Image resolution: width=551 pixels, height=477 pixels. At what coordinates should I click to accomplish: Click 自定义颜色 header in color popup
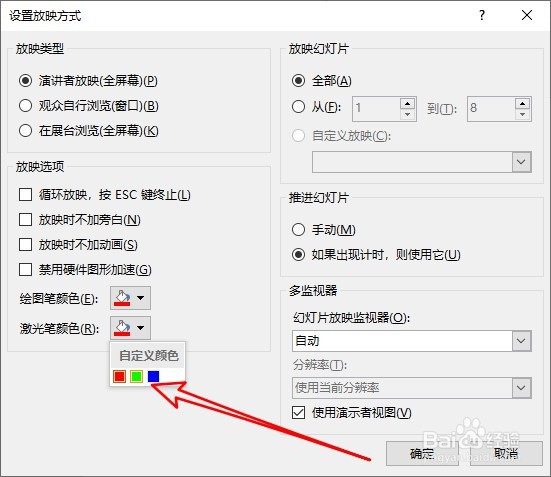pyautogui.click(x=148, y=356)
